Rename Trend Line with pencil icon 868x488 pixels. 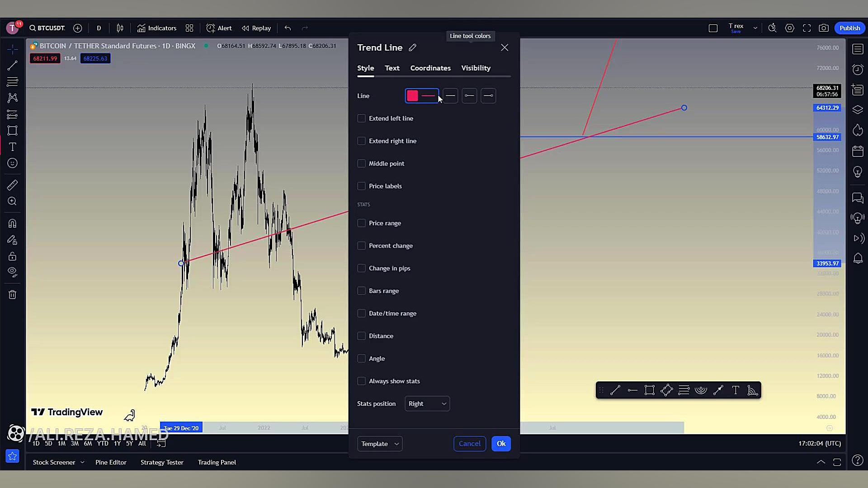point(412,47)
